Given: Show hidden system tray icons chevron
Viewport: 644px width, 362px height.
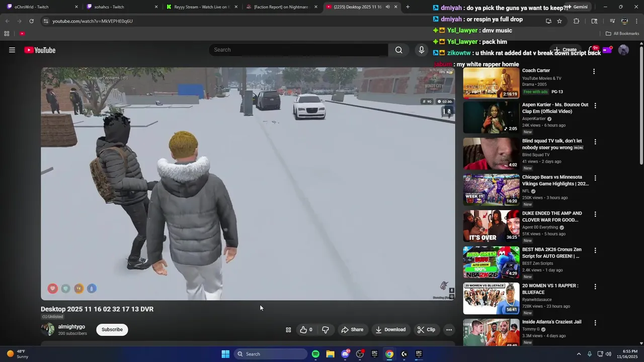Looking at the screenshot, I should pos(579,354).
